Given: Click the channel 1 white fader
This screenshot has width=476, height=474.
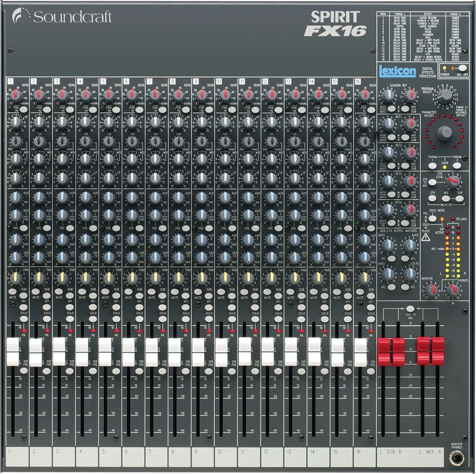Looking at the screenshot, I should 13,351.
